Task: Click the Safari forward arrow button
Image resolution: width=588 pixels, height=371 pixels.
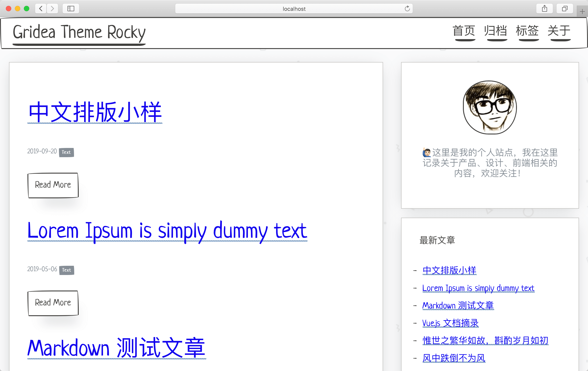Action: pyautogui.click(x=52, y=9)
